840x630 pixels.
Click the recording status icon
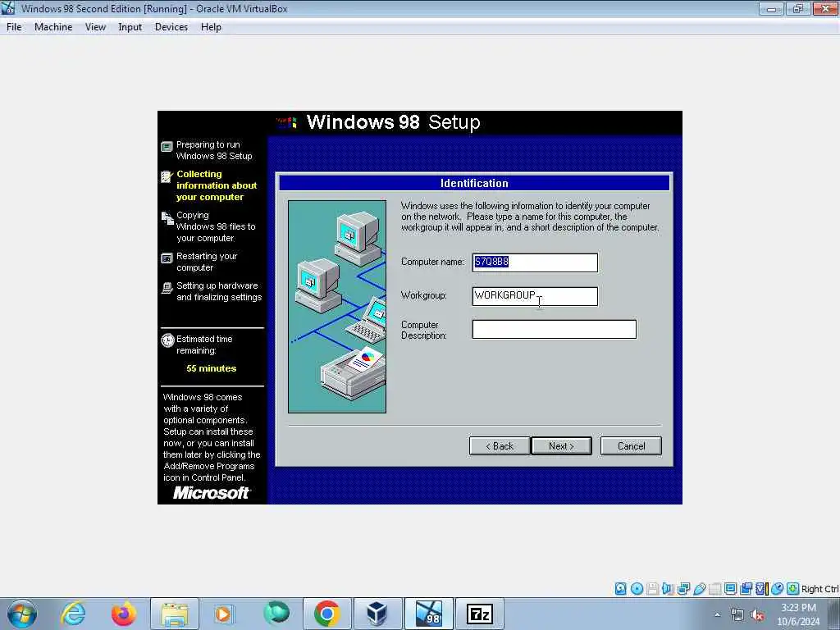point(746,589)
